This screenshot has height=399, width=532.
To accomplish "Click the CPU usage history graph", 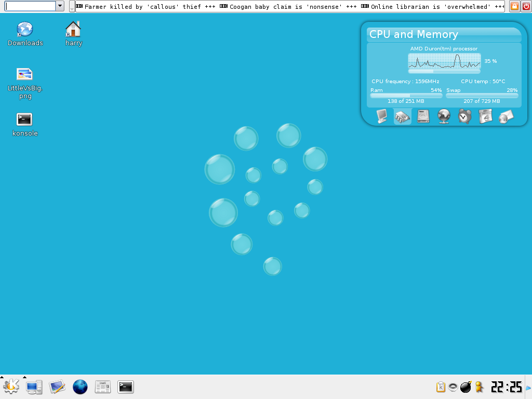I will [x=444, y=61].
